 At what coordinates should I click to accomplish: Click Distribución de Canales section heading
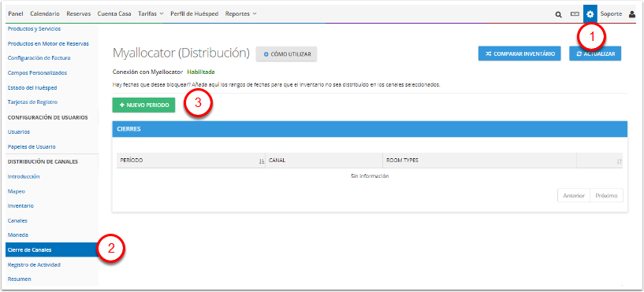click(x=43, y=161)
